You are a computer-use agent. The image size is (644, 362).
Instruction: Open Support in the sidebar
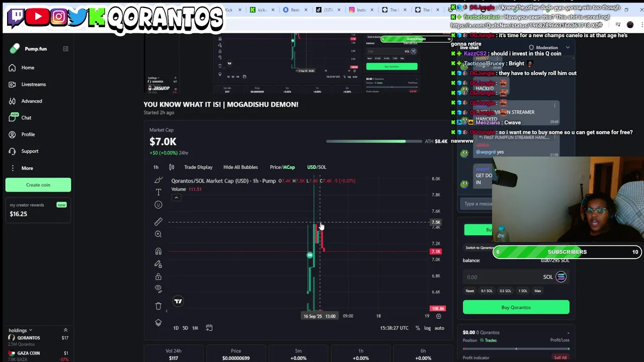point(30,151)
